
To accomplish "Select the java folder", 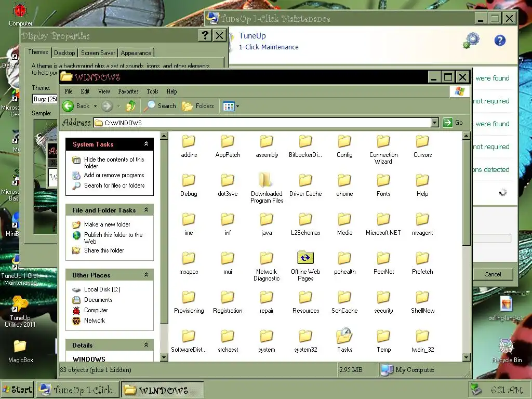I will [267, 224].
